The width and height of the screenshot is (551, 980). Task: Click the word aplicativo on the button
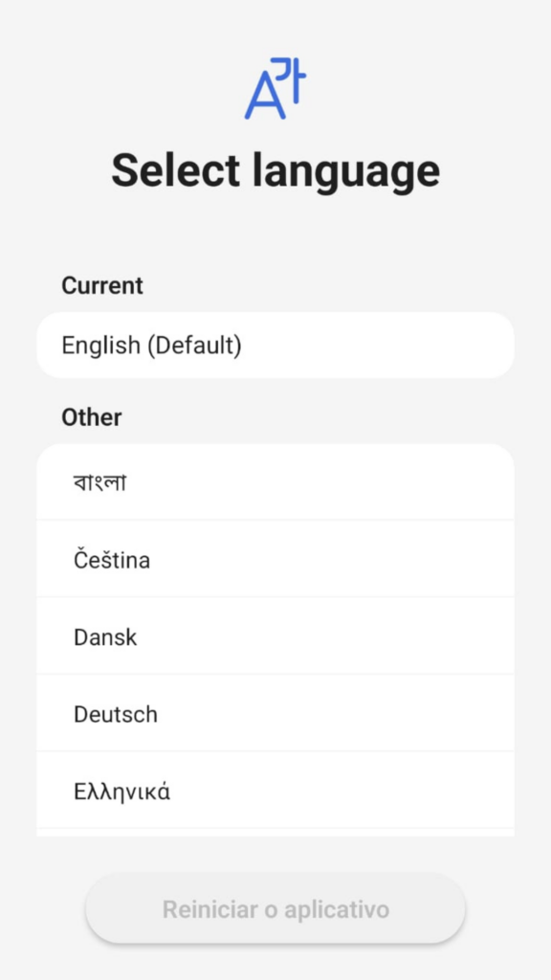pyautogui.click(x=337, y=910)
